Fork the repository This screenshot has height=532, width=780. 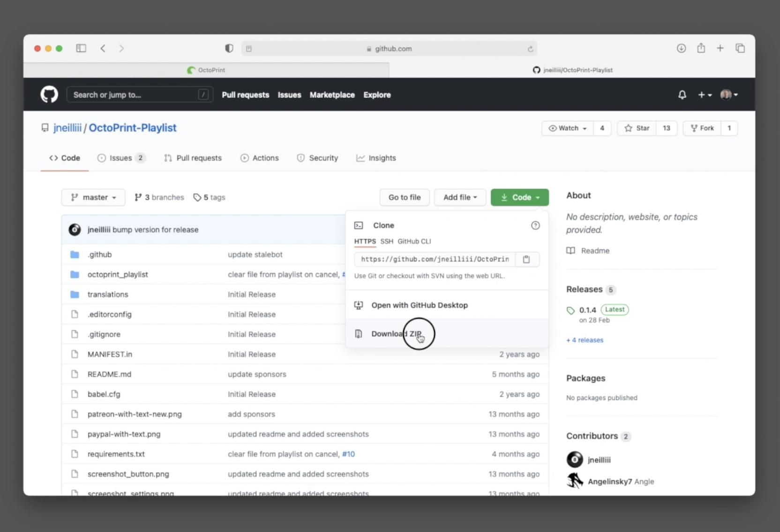tap(702, 128)
